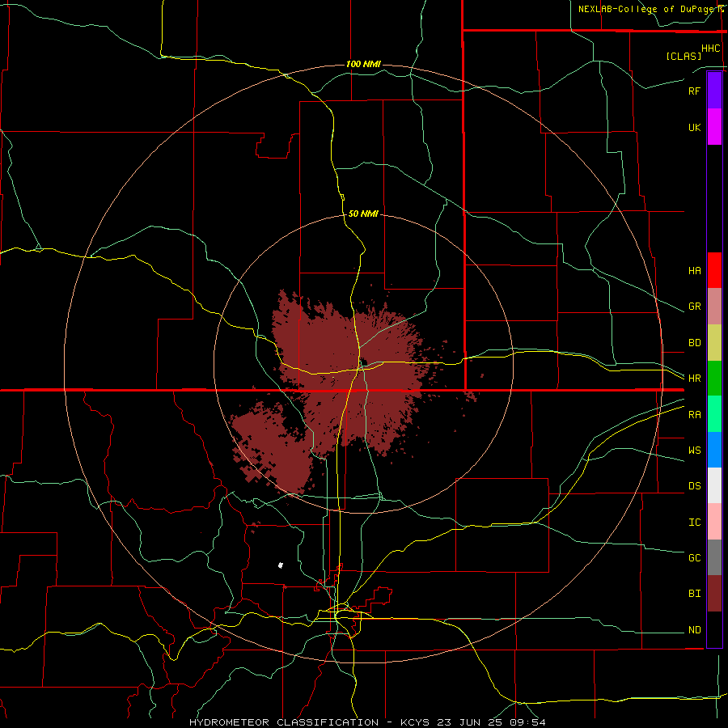Click the WS legend label
The width and height of the screenshot is (728, 728).
pyautogui.click(x=694, y=451)
